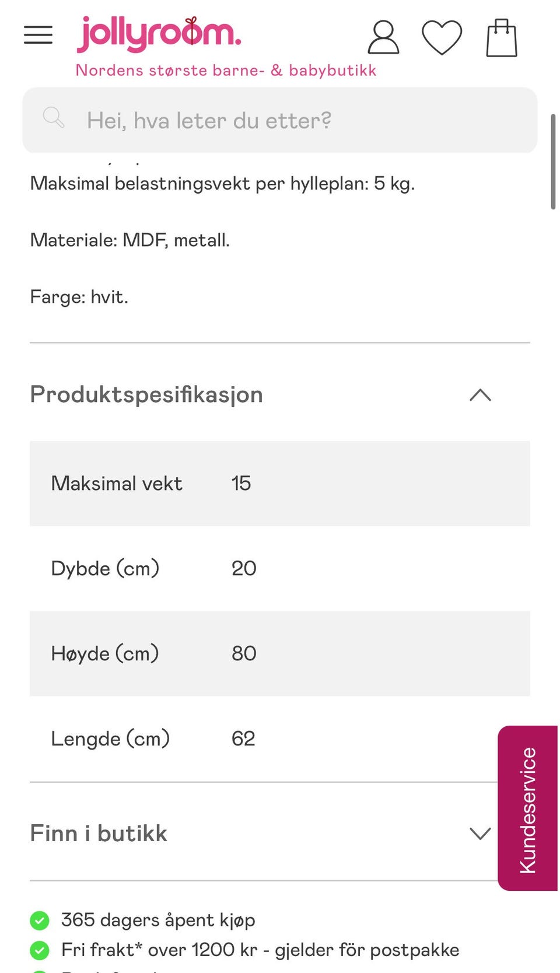Open the user account icon
The image size is (560, 973).
(383, 38)
